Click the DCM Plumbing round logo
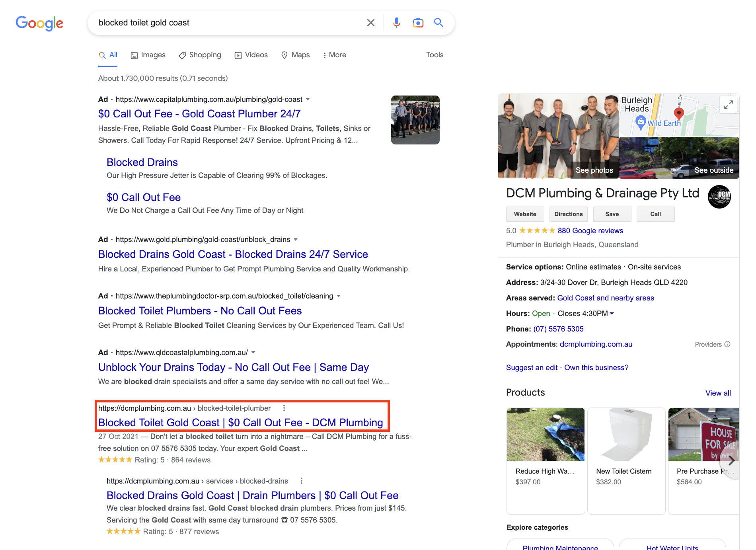Viewport: 756px width, 550px height. (x=719, y=197)
